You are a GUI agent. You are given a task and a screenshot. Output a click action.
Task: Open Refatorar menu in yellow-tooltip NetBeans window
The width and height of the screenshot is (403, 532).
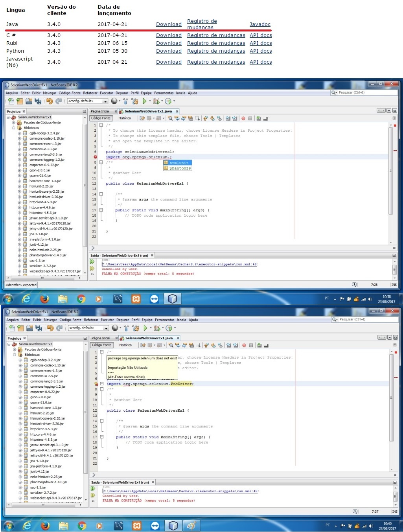click(x=91, y=320)
